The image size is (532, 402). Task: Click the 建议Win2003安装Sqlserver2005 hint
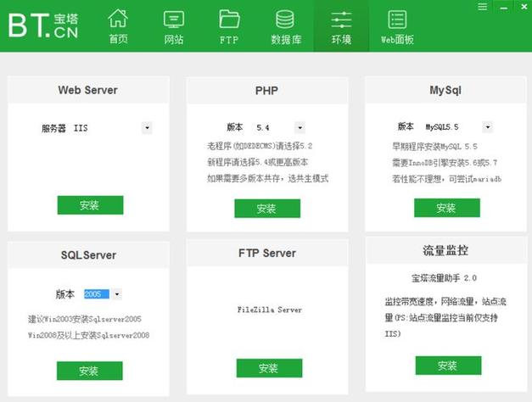85,319
